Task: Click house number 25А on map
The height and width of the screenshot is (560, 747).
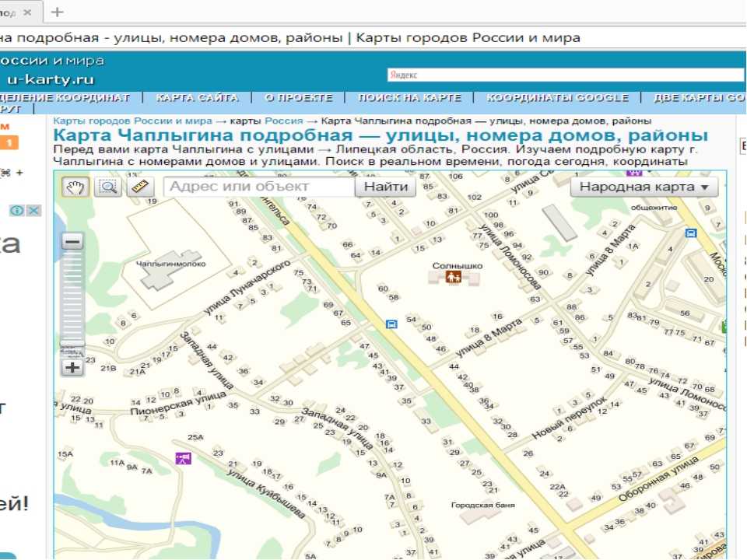Action: (195, 437)
